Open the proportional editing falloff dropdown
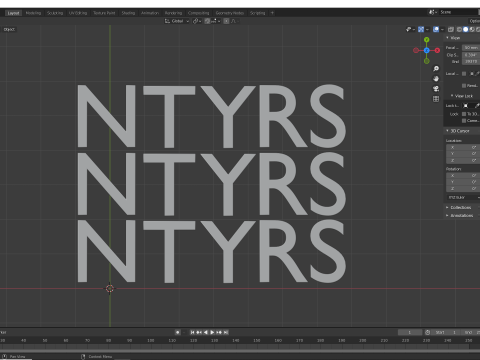This screenshot has height=360, width=480. point(235,21)
